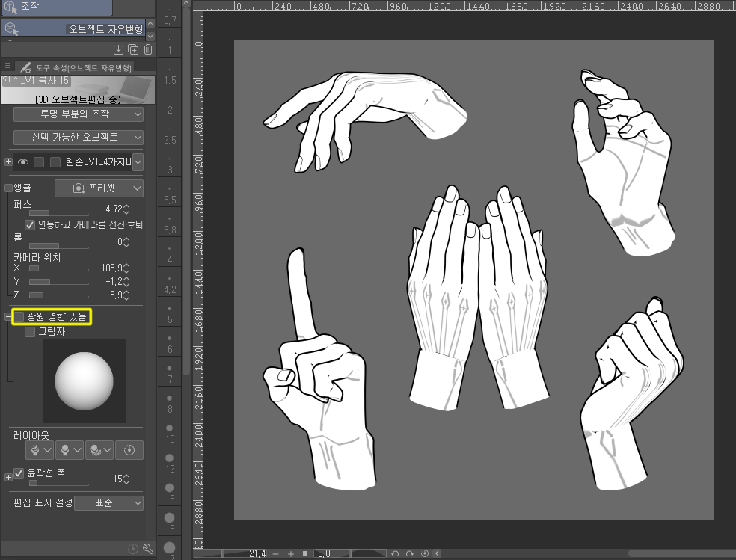Enable the highlighted 광원 영향 있음 checkbox
The width and height of the screenshot is (736, 560).
pyautogui.click(x=20, y=316)
